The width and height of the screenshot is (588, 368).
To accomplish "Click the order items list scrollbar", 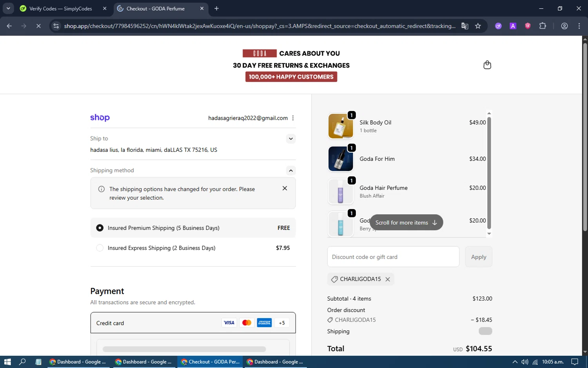I will [489, 173].
